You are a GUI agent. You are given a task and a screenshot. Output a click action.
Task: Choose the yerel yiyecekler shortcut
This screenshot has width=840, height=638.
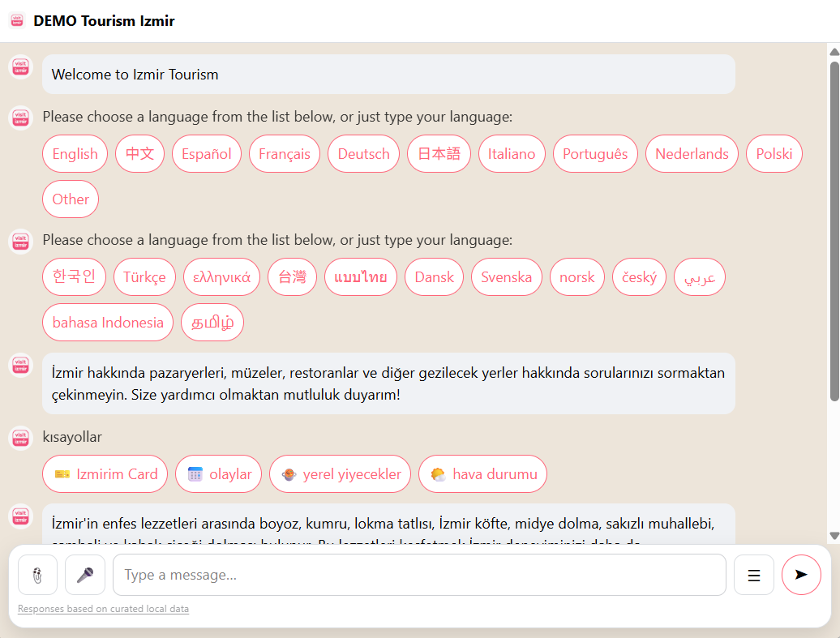click(x=341, y=474)
